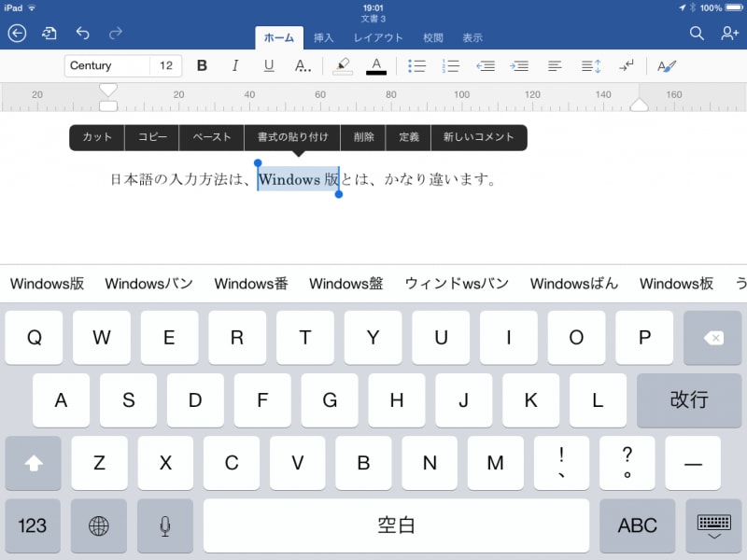Screen dimensions: 747x560
Task: Enable dictation with the microphone key
Action: (165, 525)
